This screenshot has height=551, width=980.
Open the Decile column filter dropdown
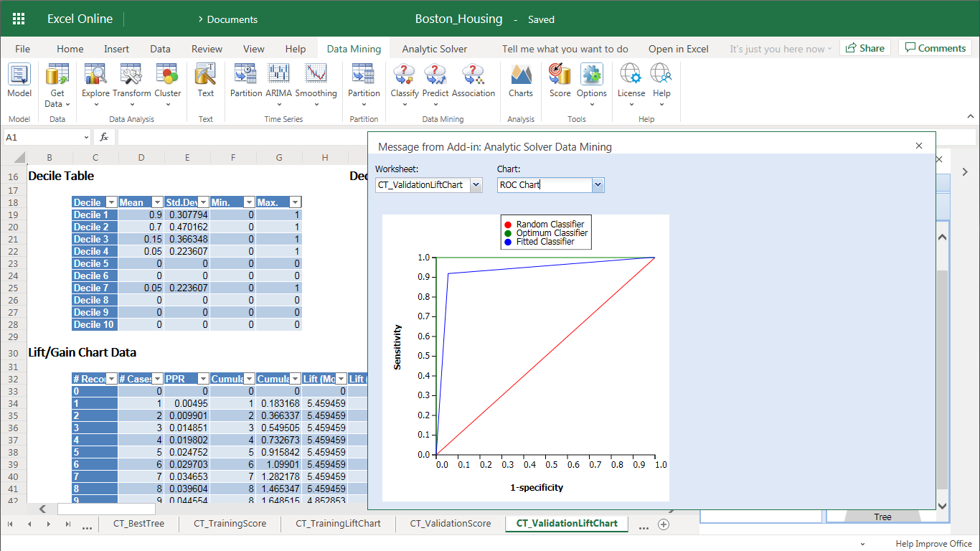[x=111, y=202]
